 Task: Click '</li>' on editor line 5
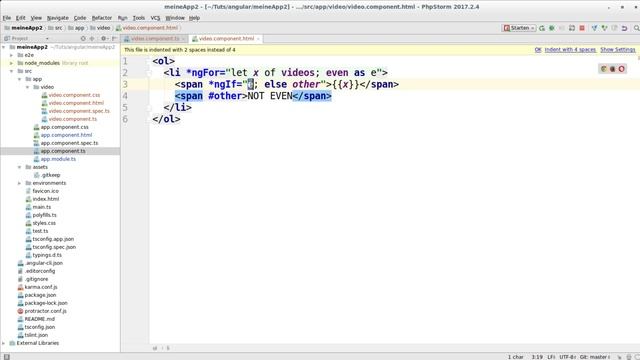coord(178,108)
